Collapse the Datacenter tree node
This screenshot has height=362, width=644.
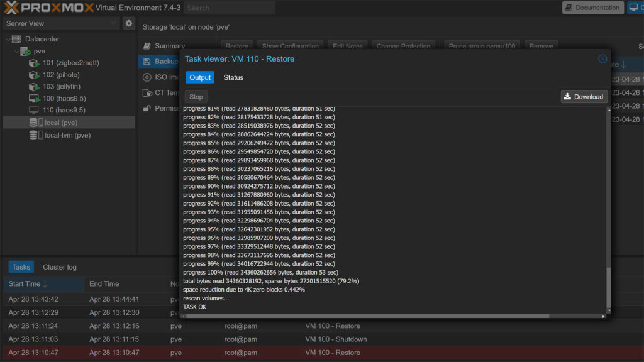click(8, 38)
